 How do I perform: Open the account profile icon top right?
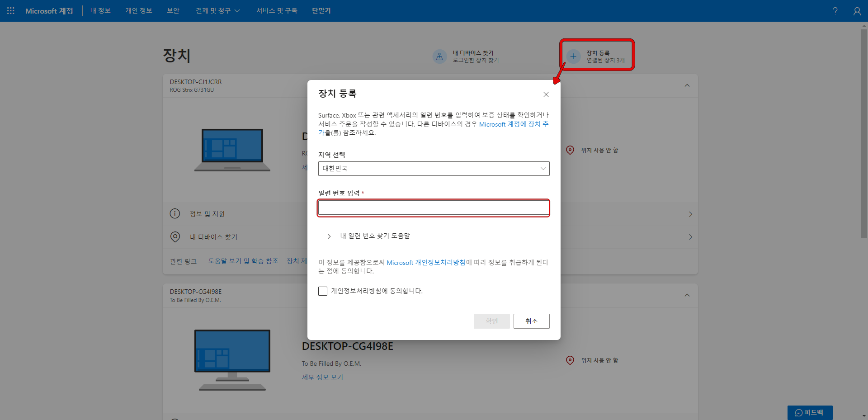tap(857, 10)
